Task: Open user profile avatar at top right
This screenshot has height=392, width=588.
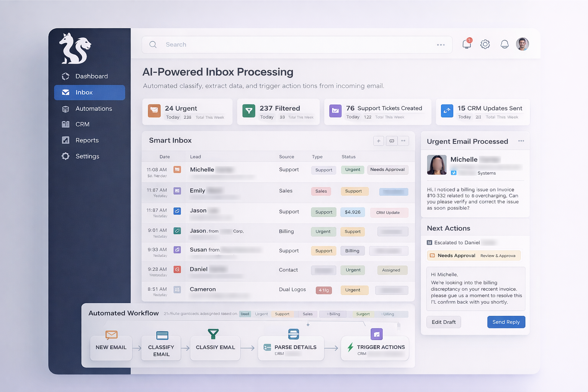Action: (522, 44)
